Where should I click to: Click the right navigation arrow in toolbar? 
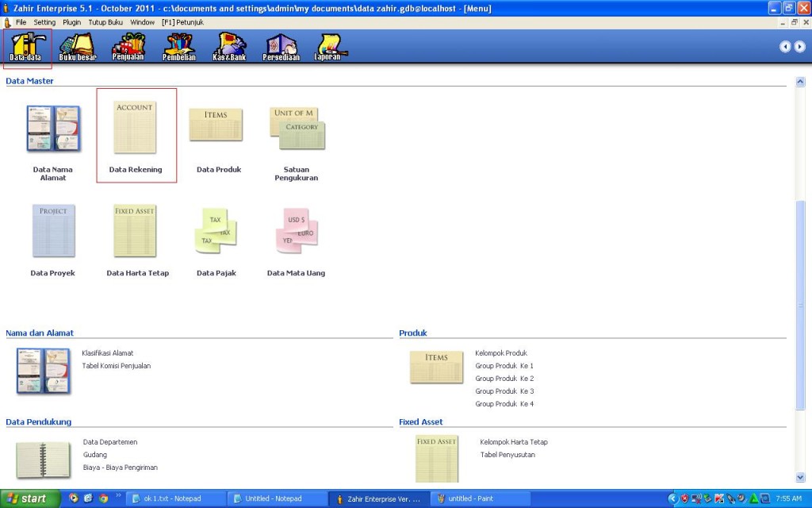click(799, 47)
